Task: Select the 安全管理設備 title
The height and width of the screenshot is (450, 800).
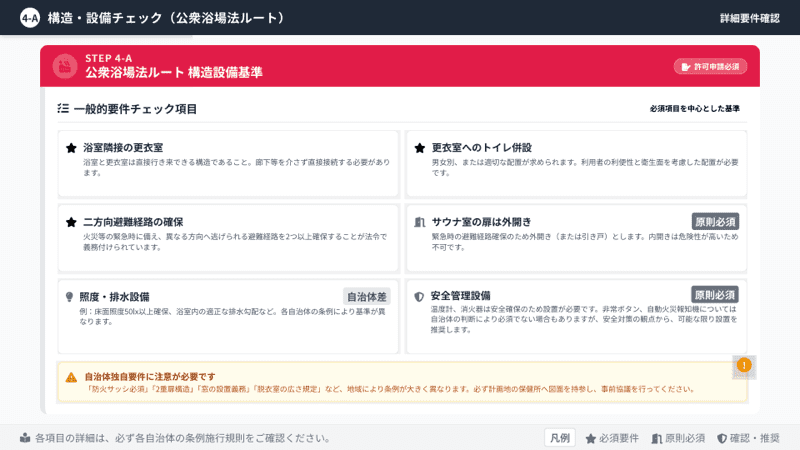Action: 460,296
